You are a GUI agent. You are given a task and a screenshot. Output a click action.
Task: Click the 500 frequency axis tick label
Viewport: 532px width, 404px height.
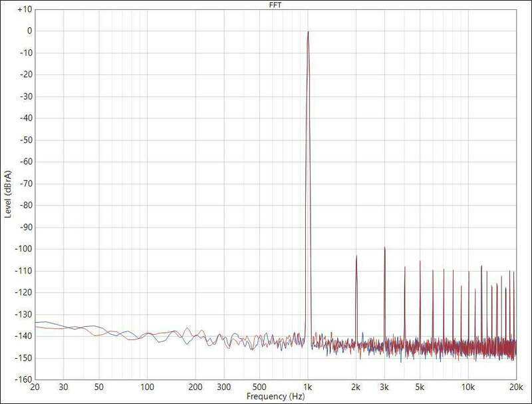[x=259, y=387]
